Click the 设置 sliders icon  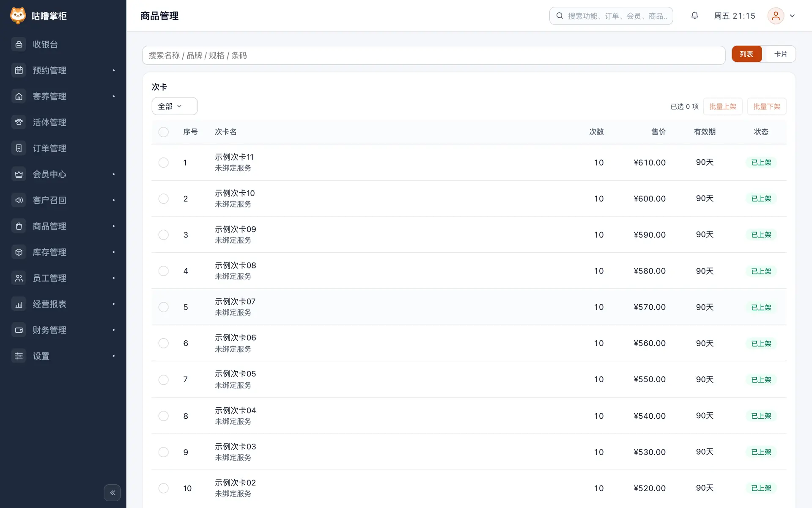(19, 356)
